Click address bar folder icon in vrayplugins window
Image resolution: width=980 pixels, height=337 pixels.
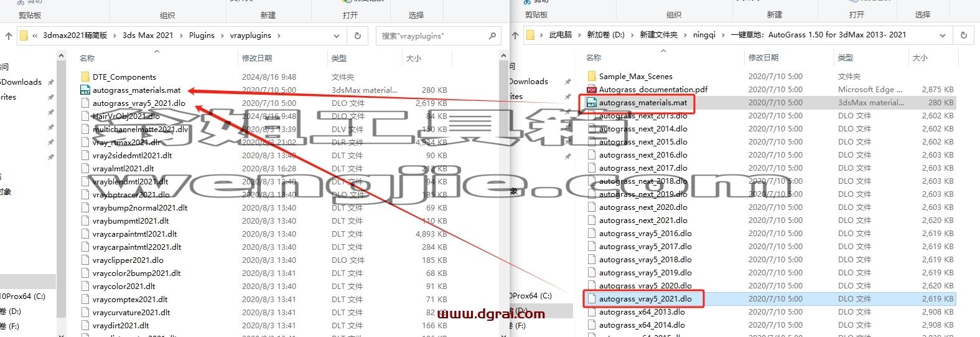[24, 36]
